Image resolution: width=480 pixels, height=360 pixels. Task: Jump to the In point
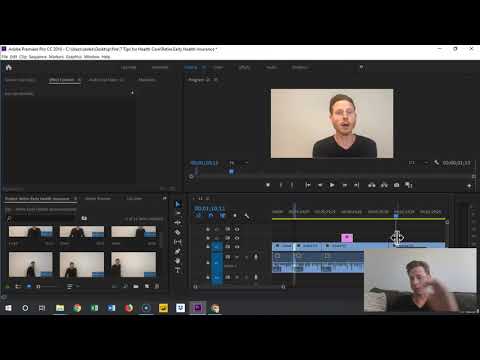308,185
